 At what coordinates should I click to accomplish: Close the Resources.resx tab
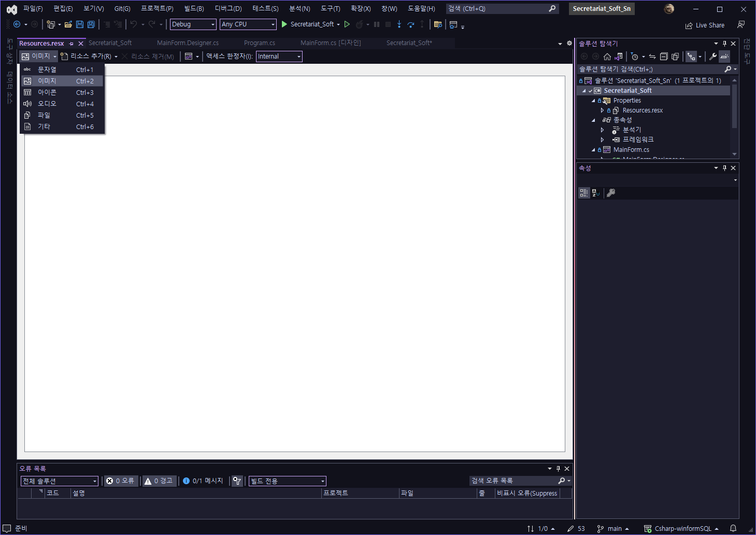coord(81,44)
